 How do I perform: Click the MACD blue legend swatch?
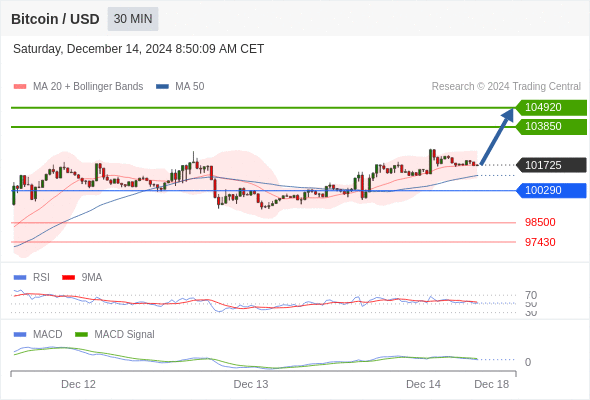pos(20,335)
